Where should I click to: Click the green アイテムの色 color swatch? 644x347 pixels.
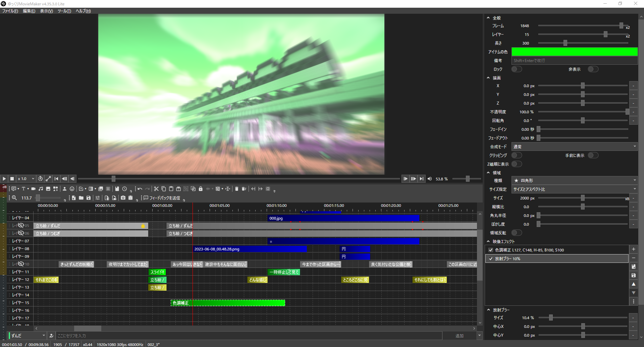click(x=574, y=52)
